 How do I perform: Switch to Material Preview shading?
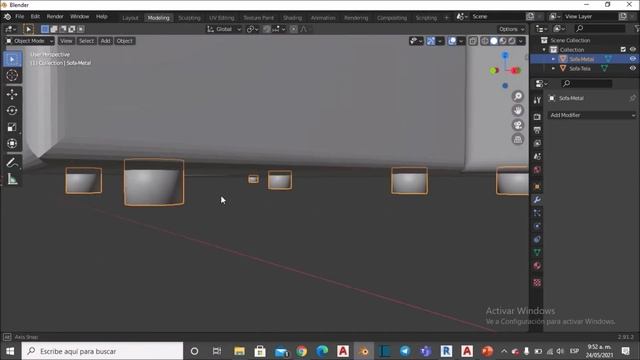coord(503,41)
